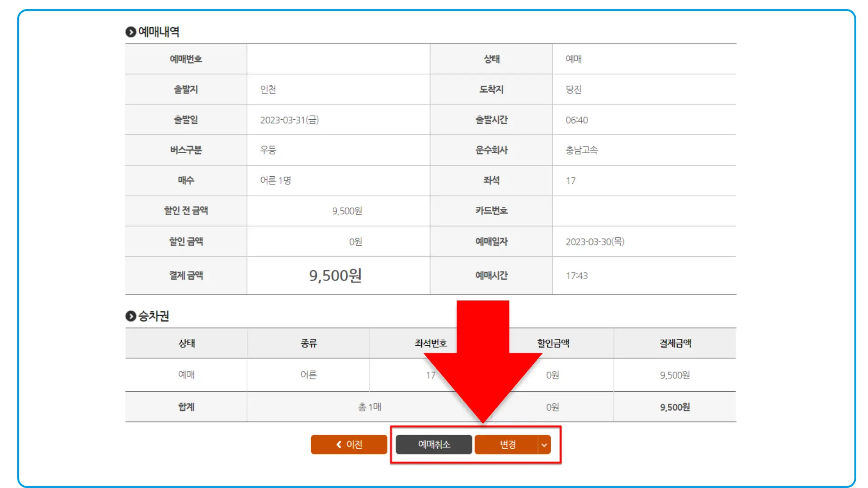Click the 승차권 section bullet icon
The width and height of the screenshot is (868, 488).
pyautogui.click(x=130, y=316)
